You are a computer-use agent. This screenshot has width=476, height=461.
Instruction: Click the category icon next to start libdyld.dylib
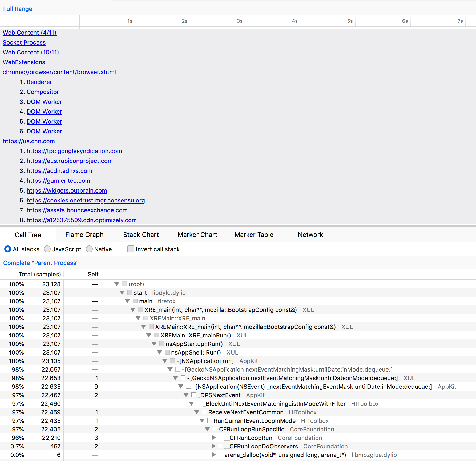[x=130, y=292]
